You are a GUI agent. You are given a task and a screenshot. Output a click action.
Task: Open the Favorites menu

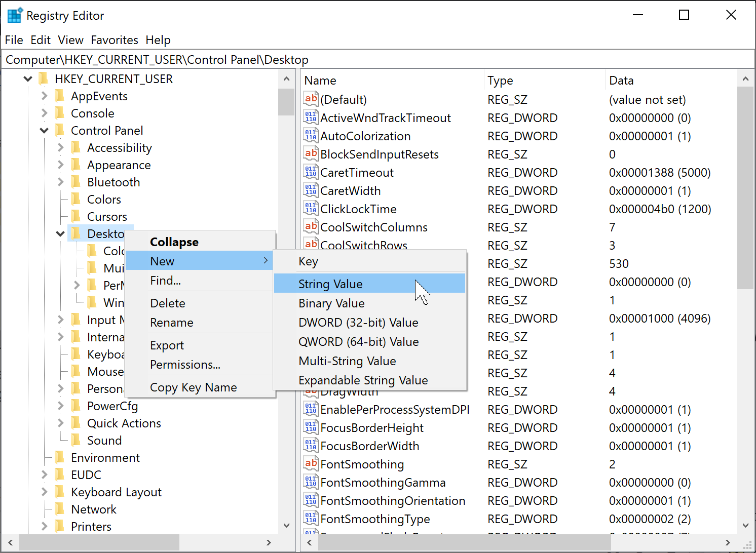pos(115,40)
